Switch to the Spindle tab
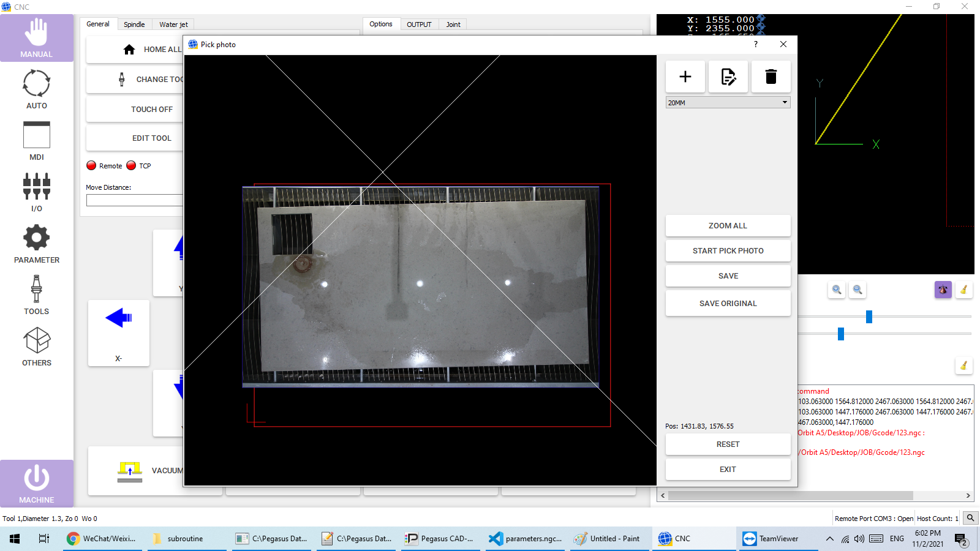The image size is (980, 551). [134, 24]
